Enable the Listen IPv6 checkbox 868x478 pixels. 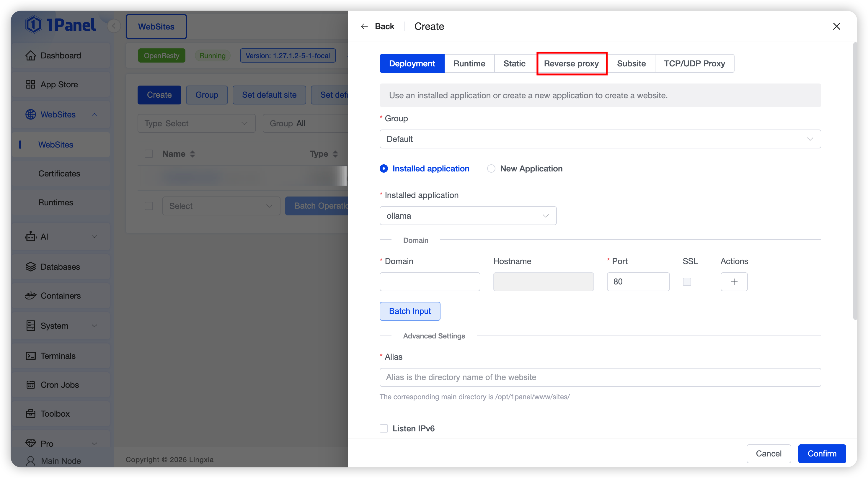click(384, 428)
